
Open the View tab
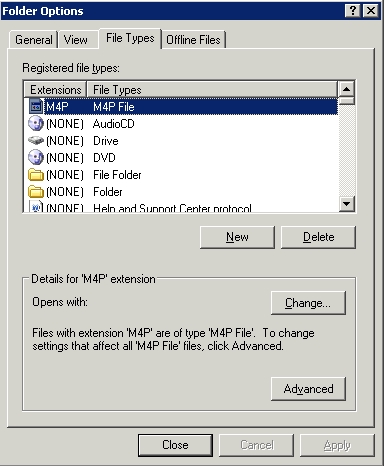tap(76, 40)
